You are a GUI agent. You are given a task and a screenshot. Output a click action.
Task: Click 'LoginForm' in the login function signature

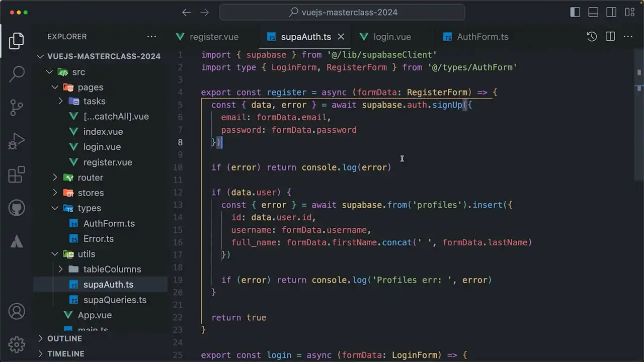[x=415, y=355]
